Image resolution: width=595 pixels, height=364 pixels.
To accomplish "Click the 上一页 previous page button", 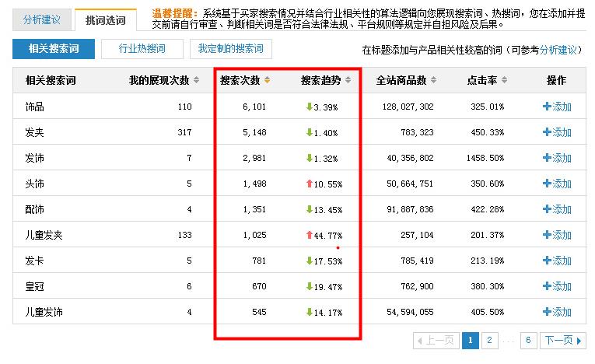I will pos(436,340).
